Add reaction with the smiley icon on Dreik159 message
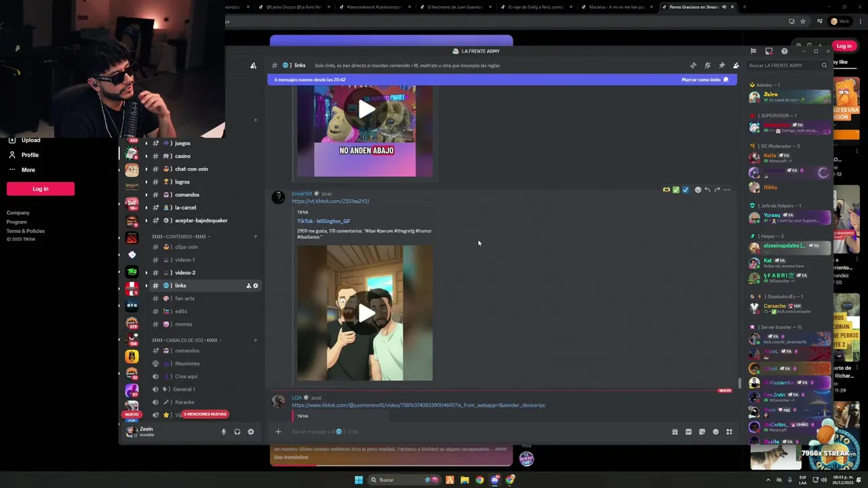868x488 pixels. pyautogui.click(x=698, y=190)
